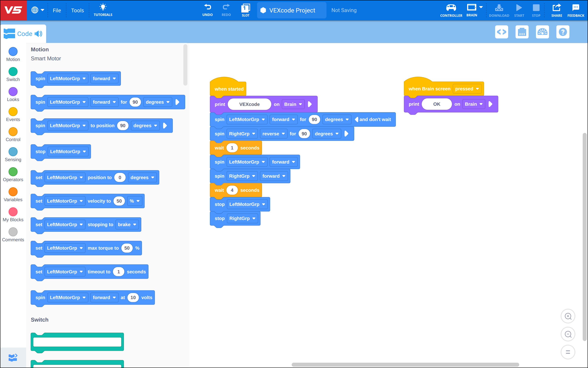Screen dimensions: 588x368
Task: Zoom out the workspace
Action: [x=568, y=334]
